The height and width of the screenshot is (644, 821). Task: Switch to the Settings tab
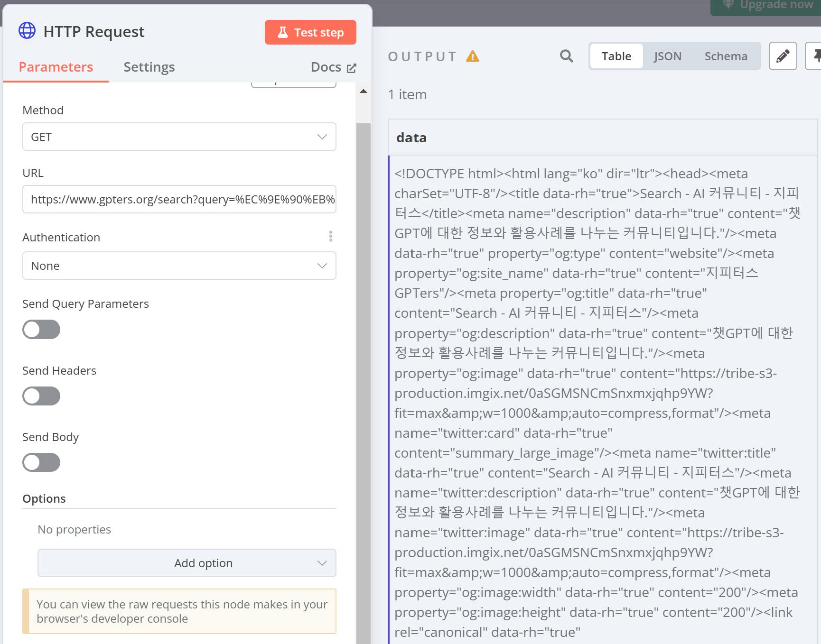click(x=149, y=67)
